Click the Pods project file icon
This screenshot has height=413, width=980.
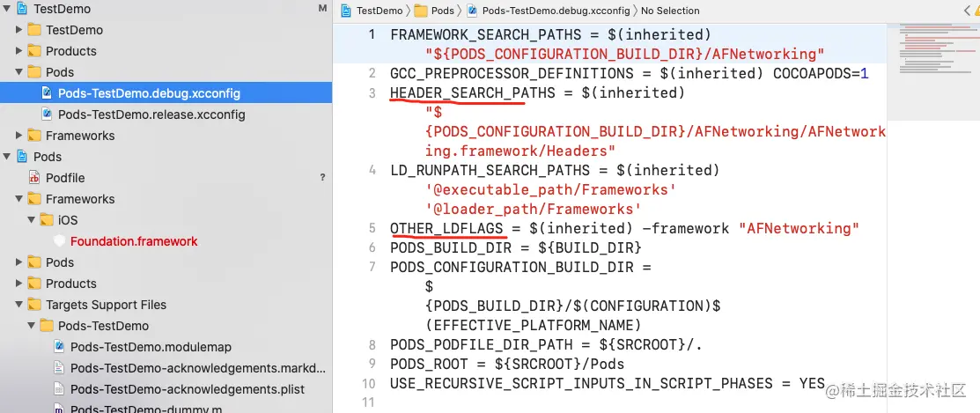22,156
